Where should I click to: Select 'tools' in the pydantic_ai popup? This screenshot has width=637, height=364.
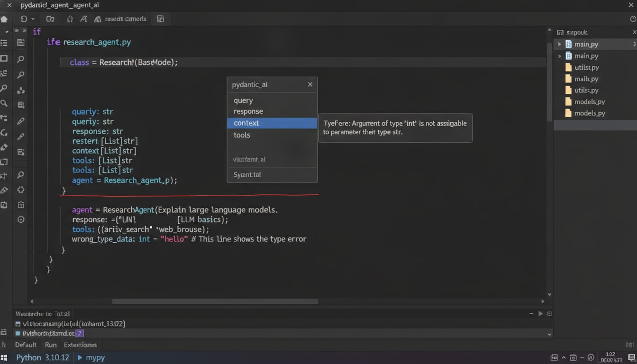coord(272,135)
